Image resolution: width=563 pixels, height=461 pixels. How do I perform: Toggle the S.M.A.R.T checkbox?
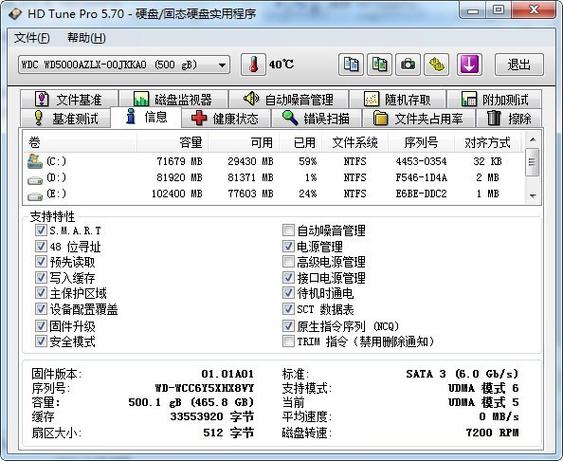[x=41, y=230]
